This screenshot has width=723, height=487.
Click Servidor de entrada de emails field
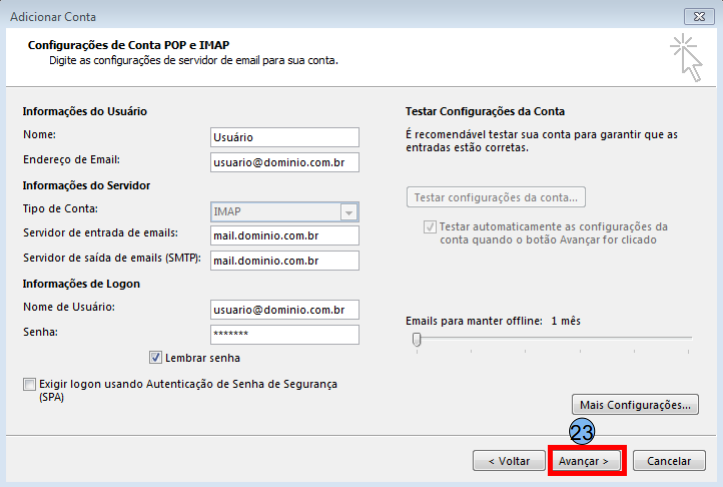coord(284,236)
